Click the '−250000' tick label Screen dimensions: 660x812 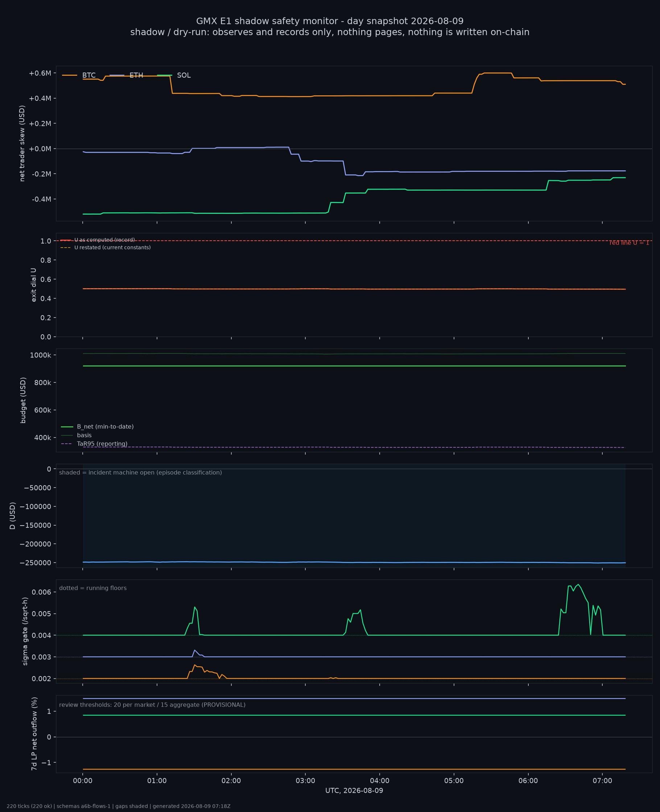point(36,563)
